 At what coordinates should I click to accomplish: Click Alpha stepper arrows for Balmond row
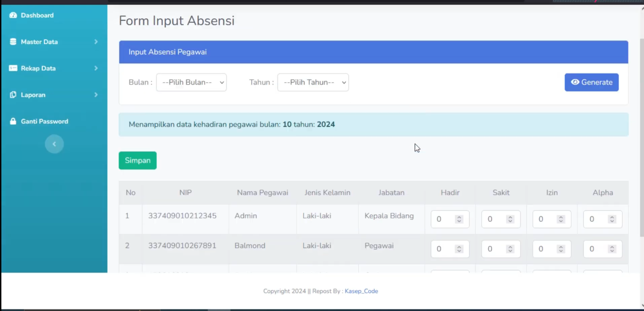click(612, 249)
